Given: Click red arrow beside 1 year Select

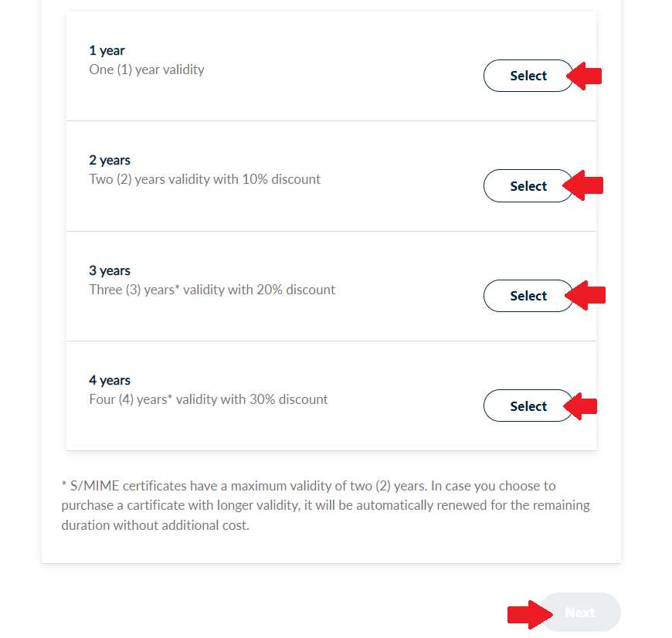Looking at the screenshot, I should tap(586, 76).
